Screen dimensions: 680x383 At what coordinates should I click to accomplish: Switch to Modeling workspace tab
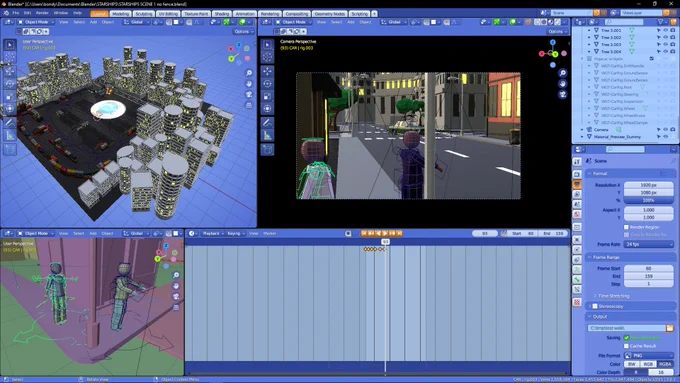point(120,14)
